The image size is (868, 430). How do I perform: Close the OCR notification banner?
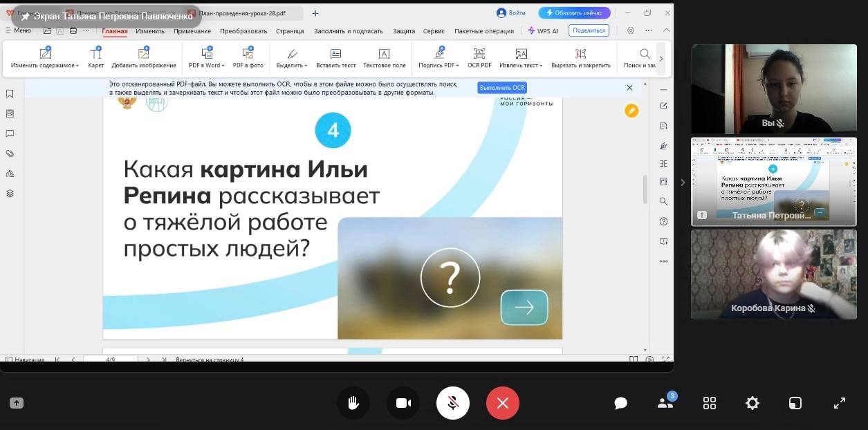[629, 88]
